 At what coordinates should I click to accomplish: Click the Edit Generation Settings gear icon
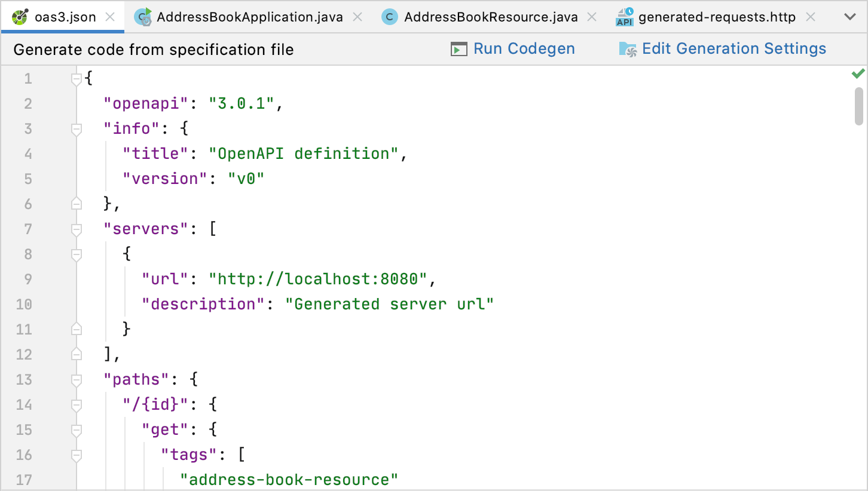(x=628, y=48)
